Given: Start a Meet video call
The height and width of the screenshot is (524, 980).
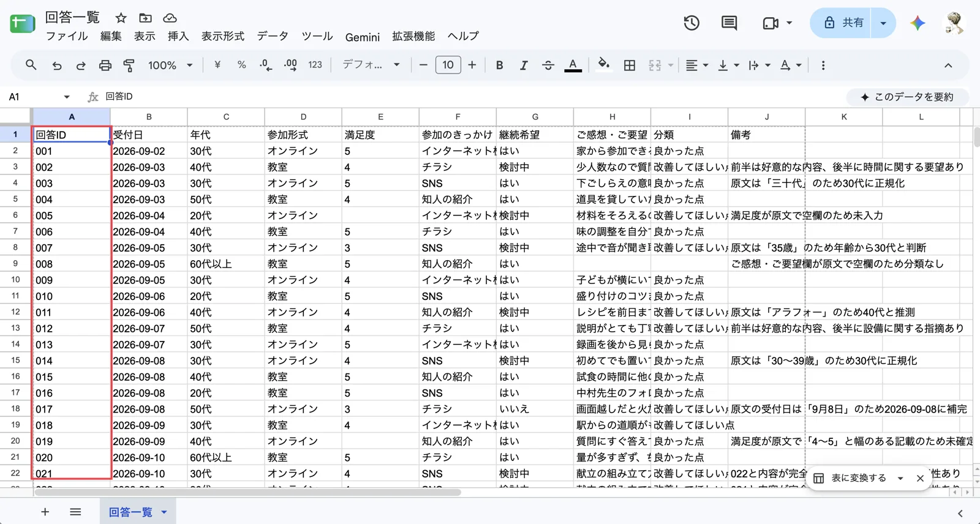Looking at the screenshot, I should point(771,23).
